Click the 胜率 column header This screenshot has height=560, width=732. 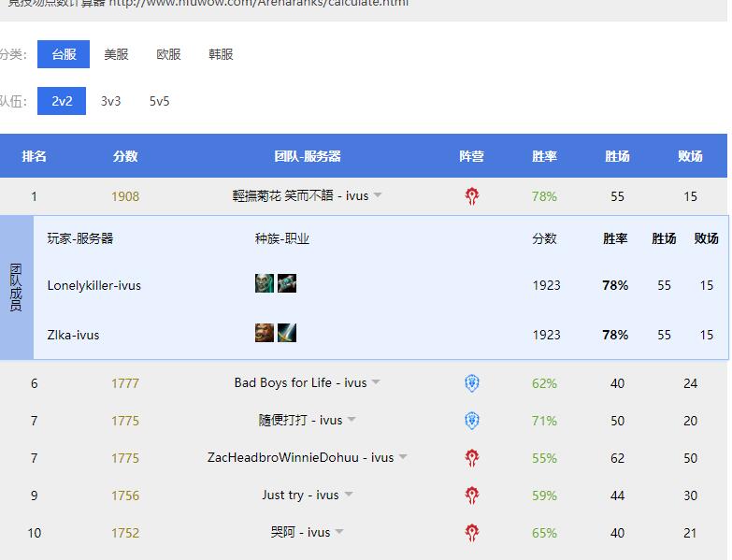pos(544,156)
